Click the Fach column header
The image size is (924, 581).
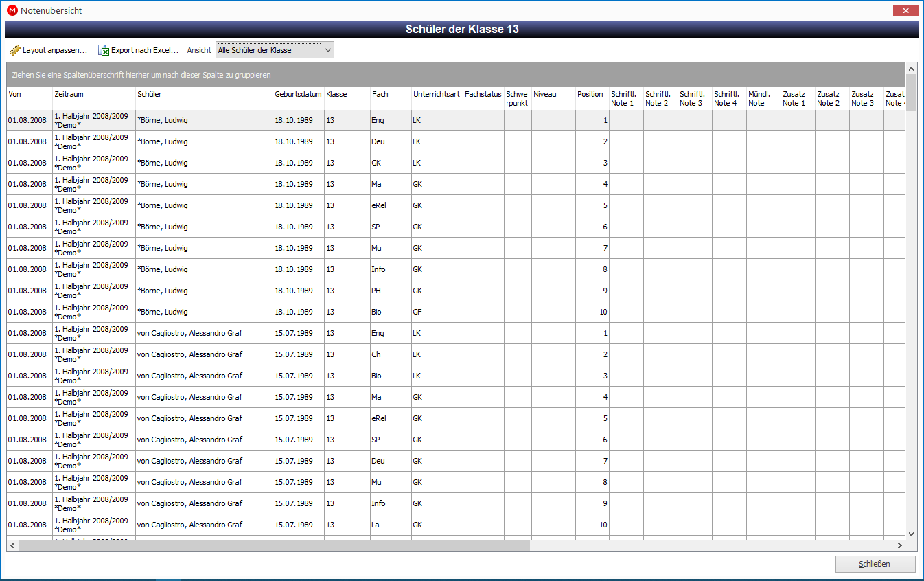point(391,98)
